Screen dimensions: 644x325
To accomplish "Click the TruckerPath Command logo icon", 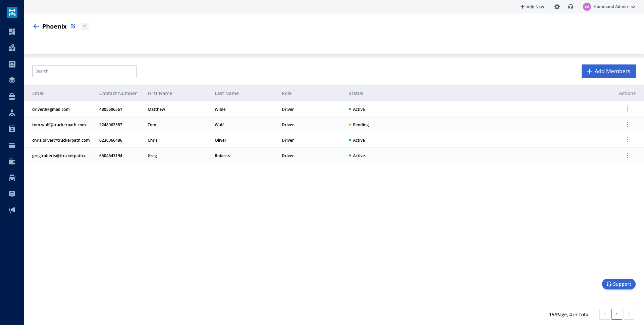I will pyautogui.click(x=12, y=12).
